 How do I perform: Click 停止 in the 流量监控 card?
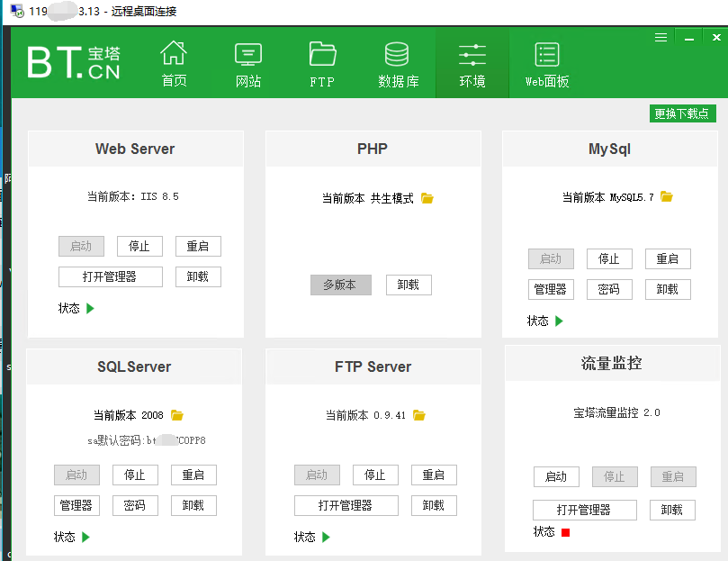coord(615,477)
